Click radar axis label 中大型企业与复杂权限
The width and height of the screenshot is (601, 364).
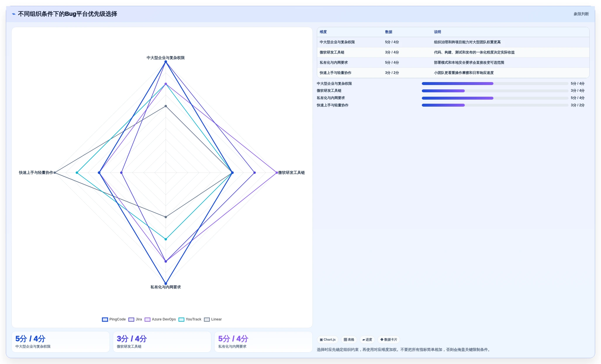166,58
